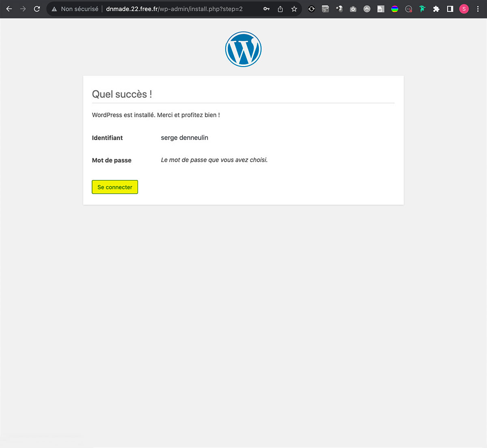Click the printer extension icon
The width and height of the screenshot is (487, 448).
click(367, 9)
